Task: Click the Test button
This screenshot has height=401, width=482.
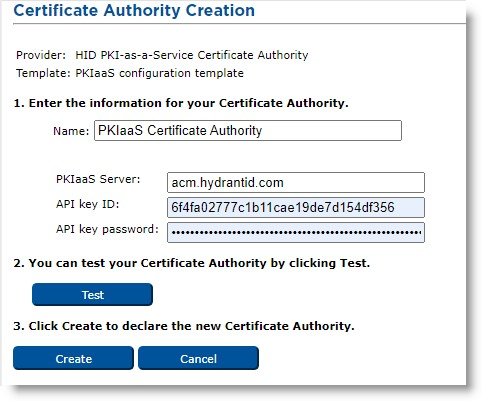Action: coord(92,295)
